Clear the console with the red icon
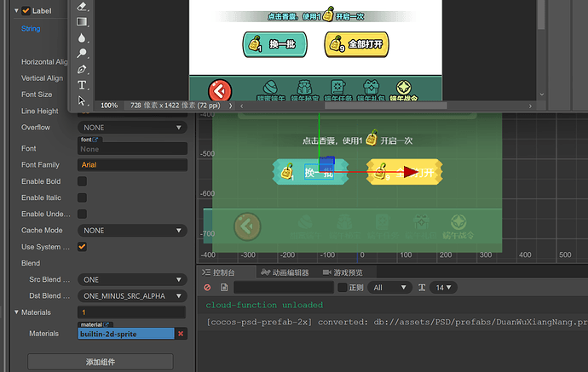Viewport: 588px width, 372px height. (207, 288)
